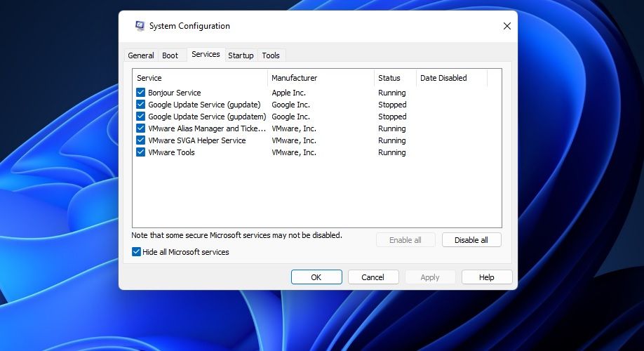Click the Apple Inc. manufacturer cell
Image resolution: width=644 pixels, height=351 pixels.
point(289,93)
